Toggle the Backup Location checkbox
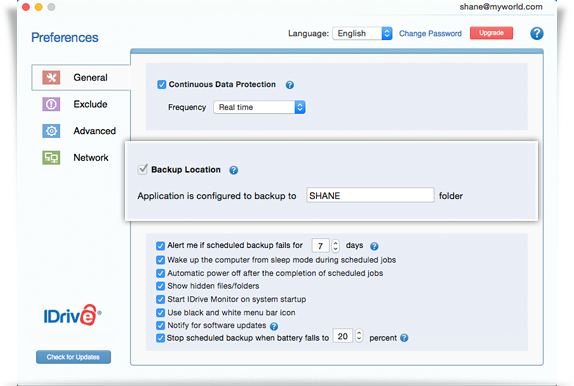574x386 pixels. click(142, 169)
